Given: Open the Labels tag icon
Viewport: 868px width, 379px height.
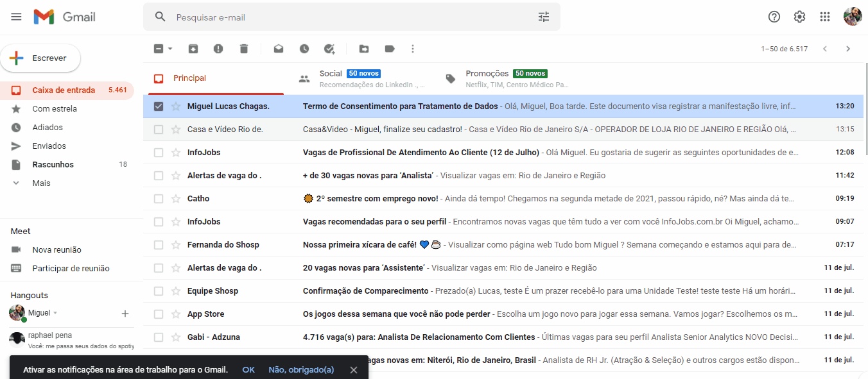Looking at the screenshot, I should (390, 49).
